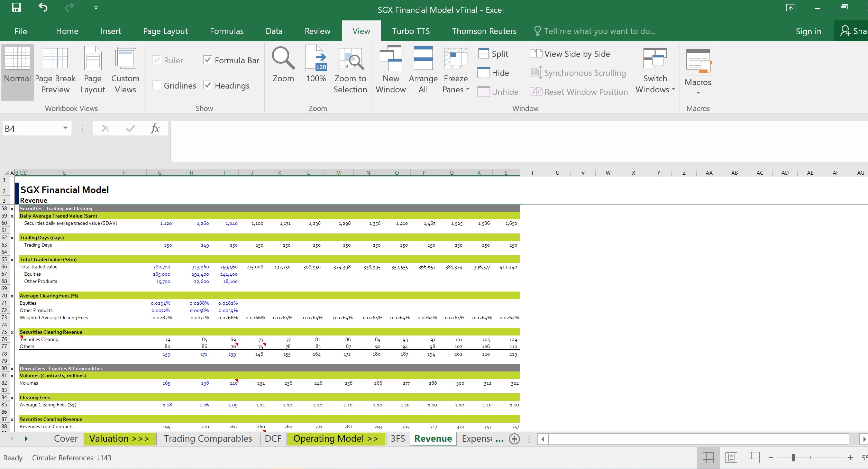Click in the formula bar input area
This screenshot has width=868, height=469.
pos(519,141)
